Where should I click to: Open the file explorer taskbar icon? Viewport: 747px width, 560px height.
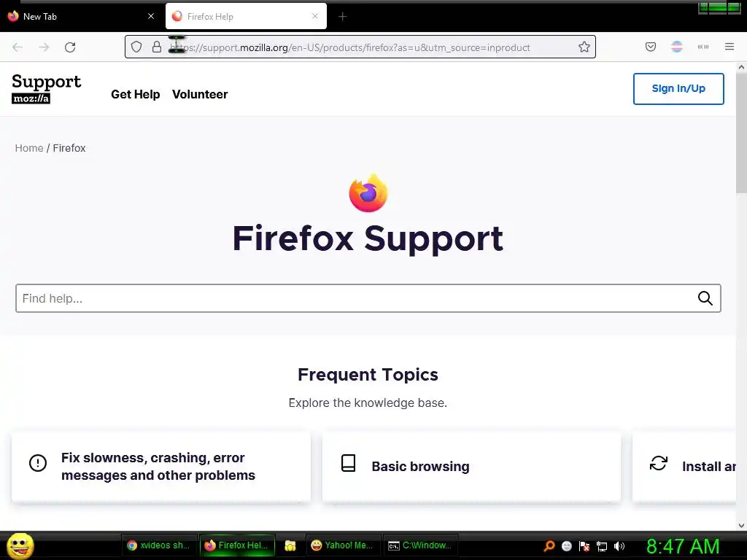pyautogui.click(x=290, y=545)
